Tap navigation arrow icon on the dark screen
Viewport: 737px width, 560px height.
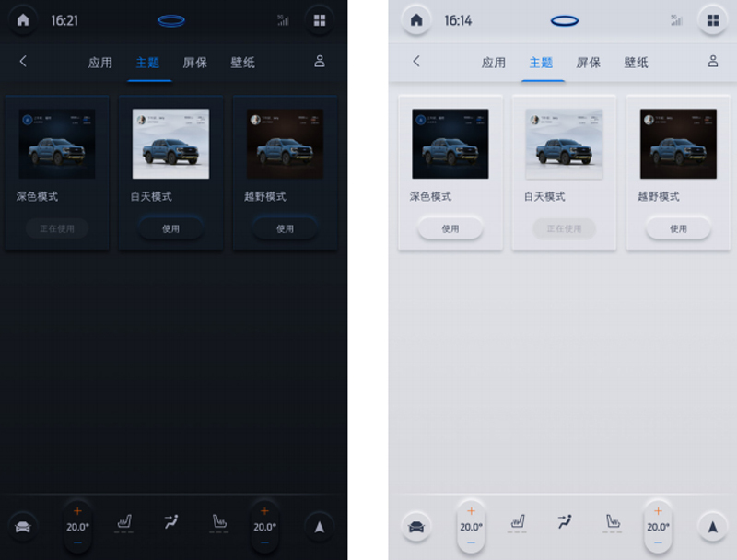click(319, 527)
